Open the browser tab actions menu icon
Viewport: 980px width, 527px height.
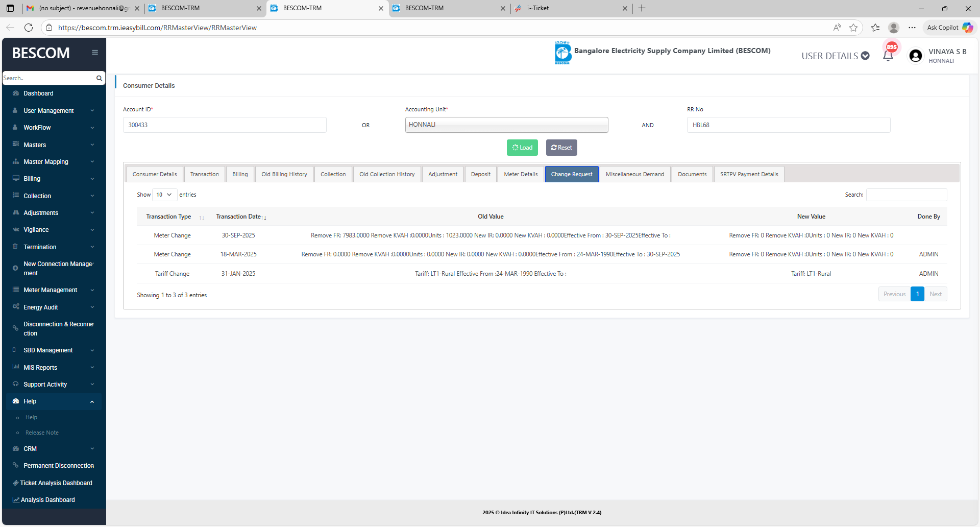point(10,8)
